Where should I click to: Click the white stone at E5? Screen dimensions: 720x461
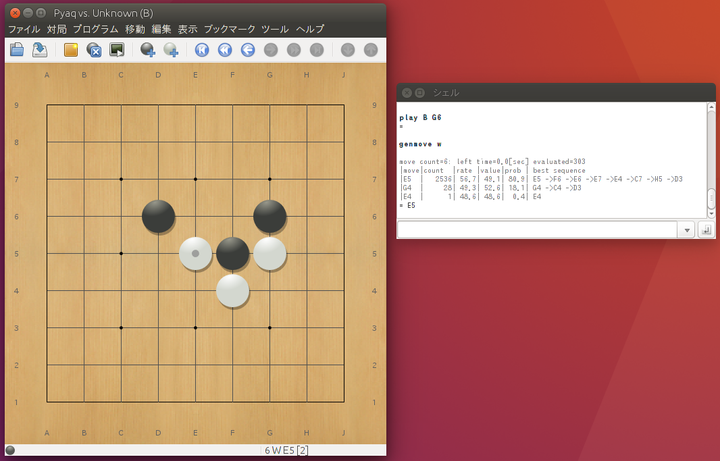coord(196,253)
